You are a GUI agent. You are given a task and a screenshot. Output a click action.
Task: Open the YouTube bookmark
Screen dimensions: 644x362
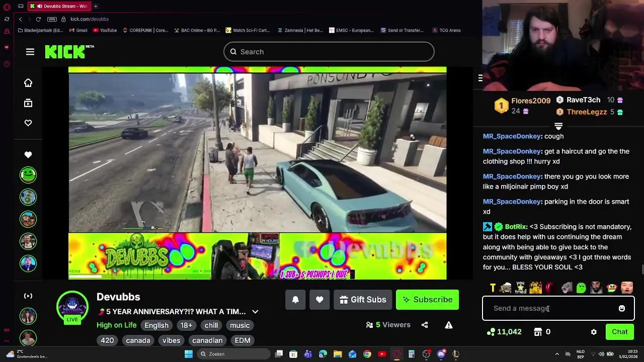(105, 30)
